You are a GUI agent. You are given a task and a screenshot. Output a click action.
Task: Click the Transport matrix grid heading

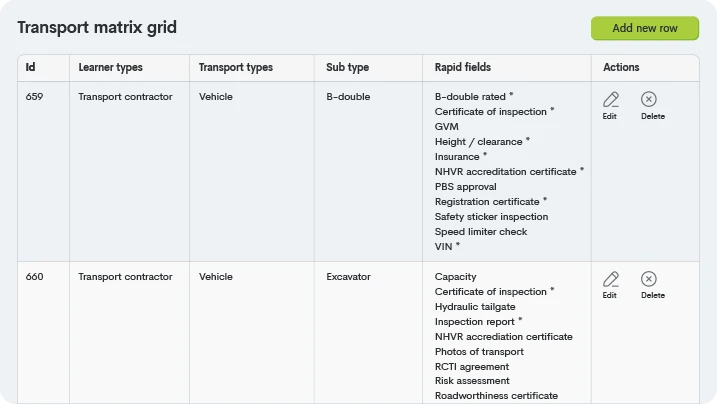click(x=97, y=27)
